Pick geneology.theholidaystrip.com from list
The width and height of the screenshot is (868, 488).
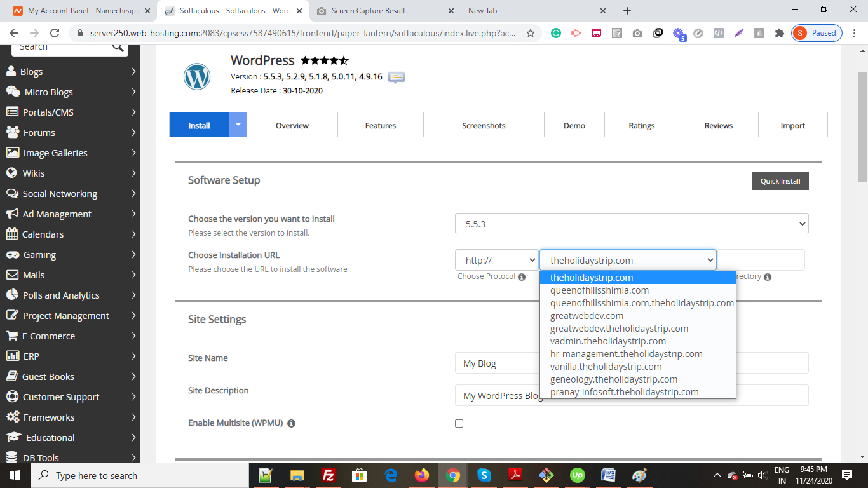[638, 379]
